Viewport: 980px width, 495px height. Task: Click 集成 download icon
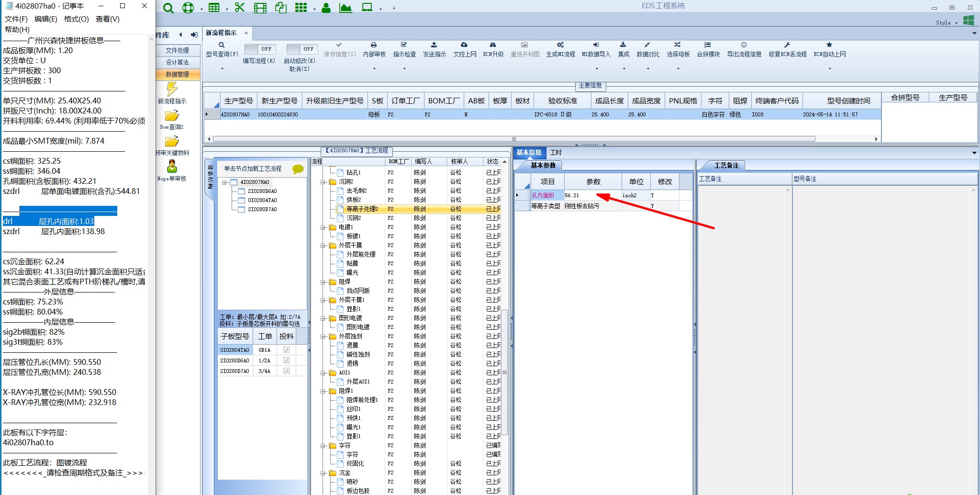(623, 45)
